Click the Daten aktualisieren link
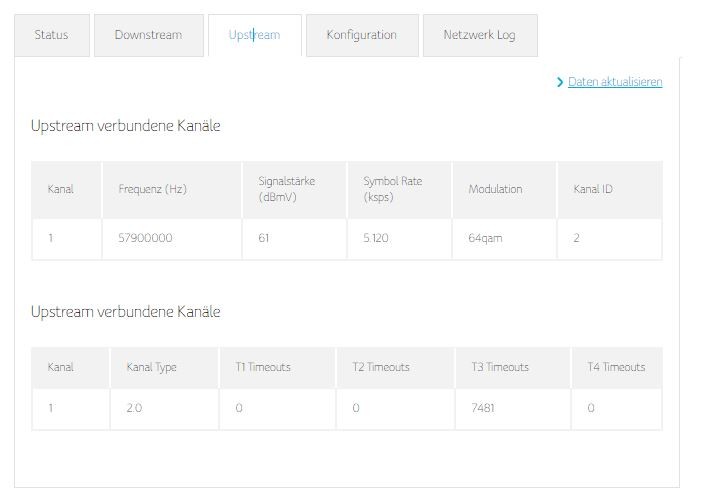Image resolution: width=724 pixels, height=488 pixels. point(615,82)
